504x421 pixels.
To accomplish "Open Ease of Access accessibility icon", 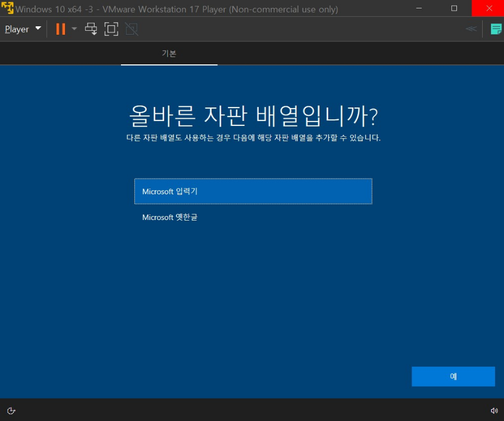I will coord(11,410).
